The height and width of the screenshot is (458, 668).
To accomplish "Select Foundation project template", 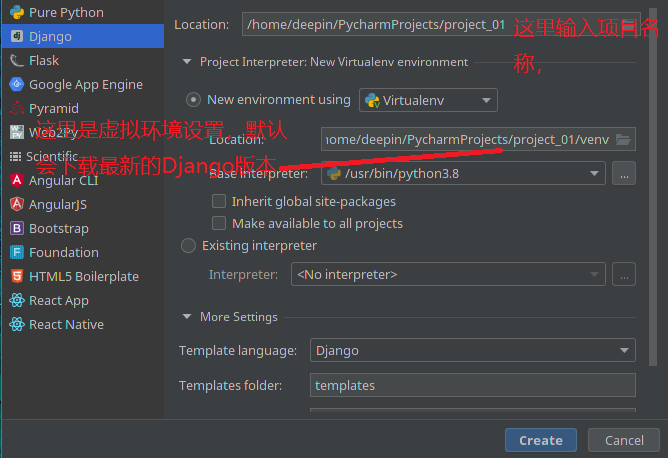I will [x=83, y=252].
